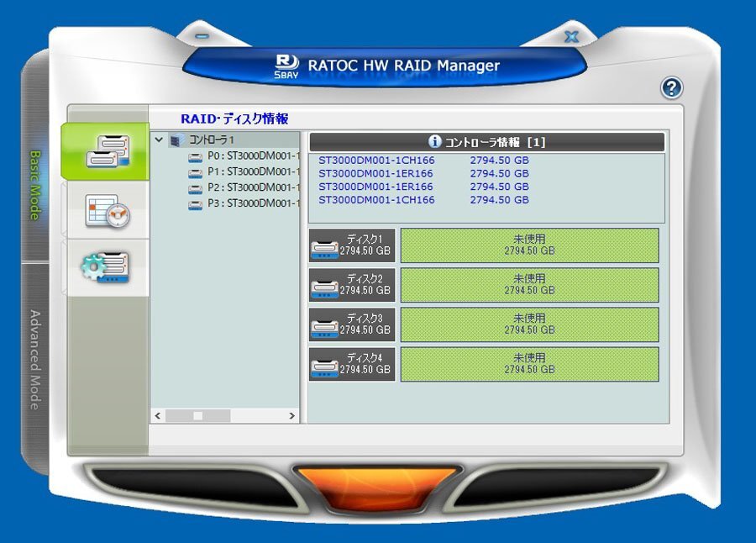Screen dimensions: 756x543
Task: Click the ディスク1 drive icon
Action: point(324,250)
